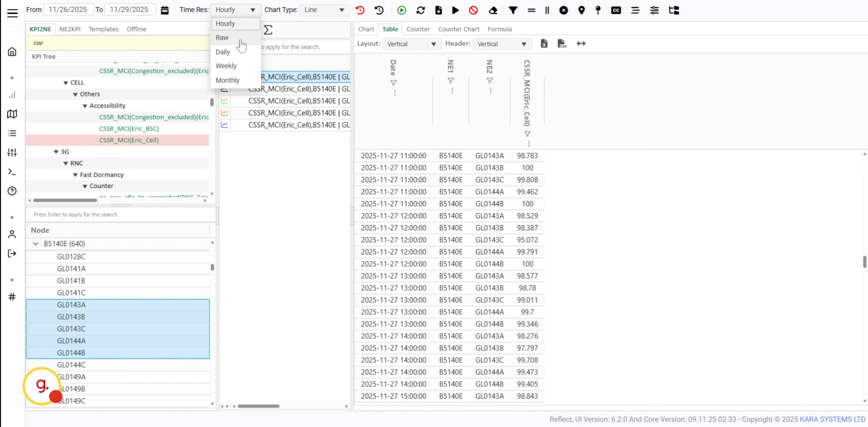
Task: Open the Chart Type Line dropdown
Action: point(324,9)
